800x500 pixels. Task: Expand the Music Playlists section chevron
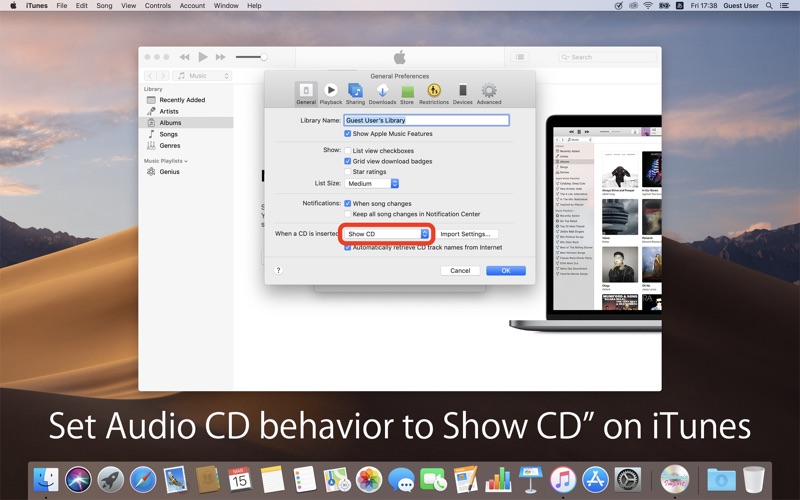(x=186, y=161)
